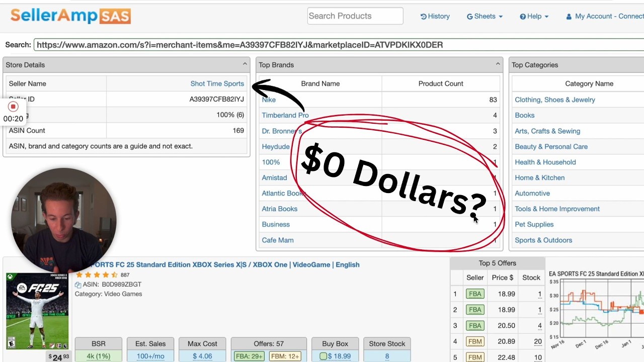This screenshot has height=362, width=644.
Task: Select the Sports & Outdoors category link
Action: pos(543,240)
